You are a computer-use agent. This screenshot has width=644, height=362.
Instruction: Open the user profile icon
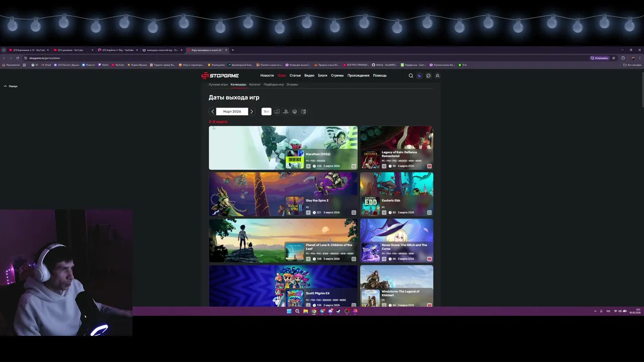(437, 75)
